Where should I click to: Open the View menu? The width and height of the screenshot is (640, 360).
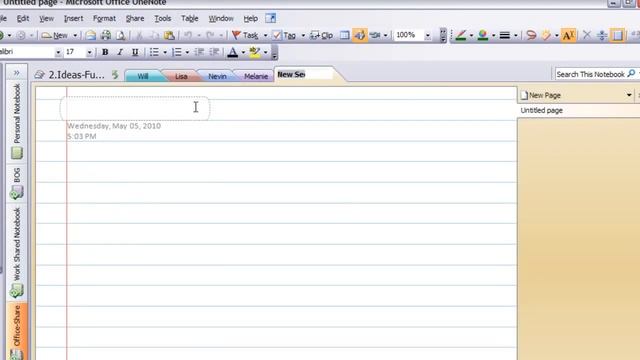47,18
